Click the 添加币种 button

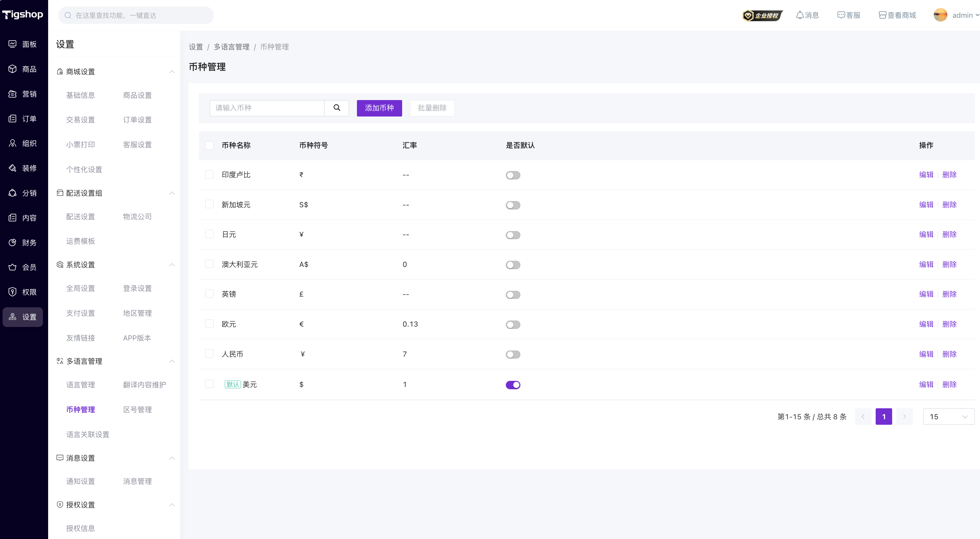[x=379, y=108]
